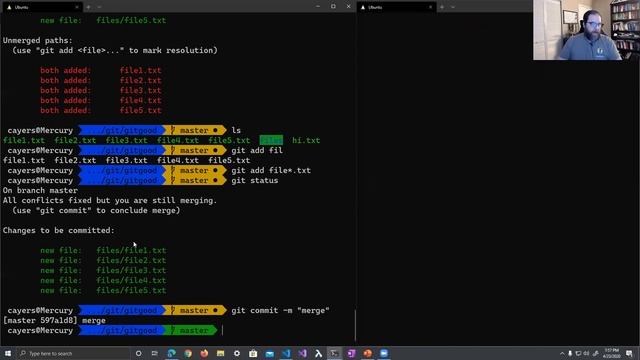Click 'new file: files/file3.txt' under Changes
This screenshot has height=360, width=640.
pyautogui.click(x=103, y=271)
